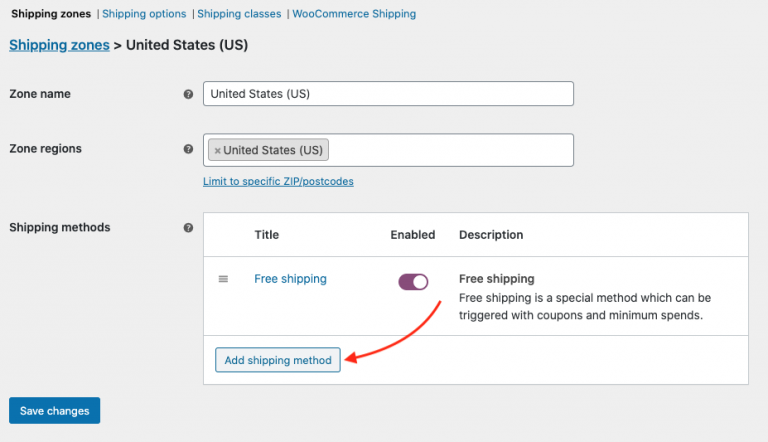Viewport: 768px width, 442px height.
Task: Click the Shipping methods help icon
Action: point(188,227)
